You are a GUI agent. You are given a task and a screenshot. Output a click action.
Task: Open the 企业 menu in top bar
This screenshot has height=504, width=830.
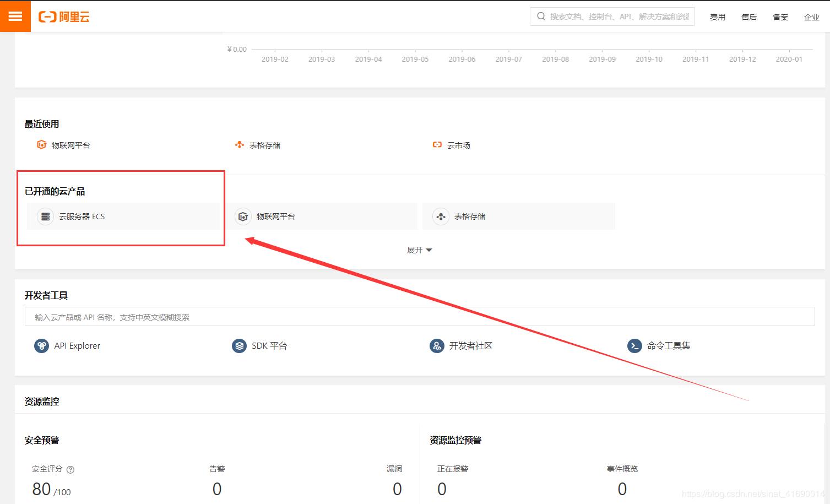click(x=811, y=17)
